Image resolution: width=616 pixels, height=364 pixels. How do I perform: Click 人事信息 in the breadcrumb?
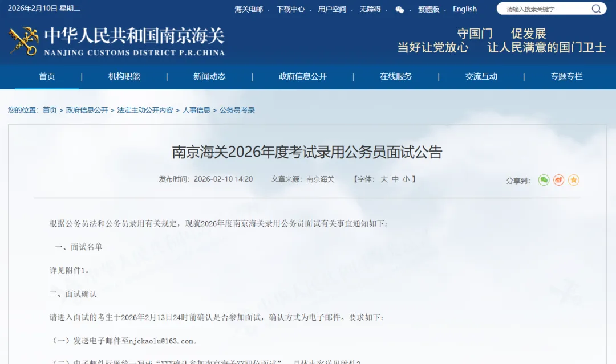coord(196,110)
